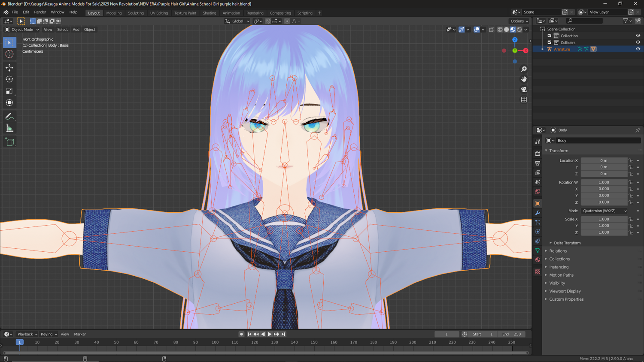
Task: Open the Modifiers wrench tab
Action: tap(538, 213)
